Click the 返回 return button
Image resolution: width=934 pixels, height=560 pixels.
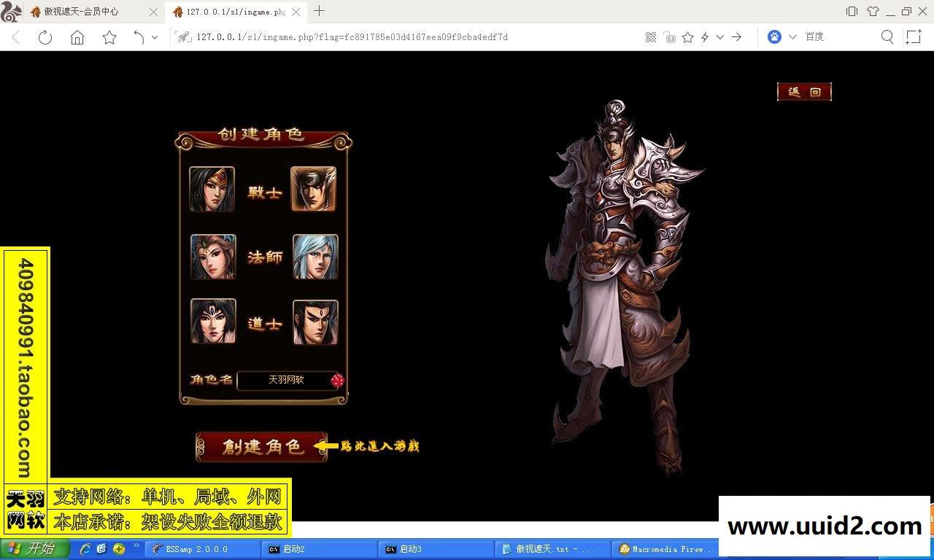pyautogui.click(x=804, y=91)
